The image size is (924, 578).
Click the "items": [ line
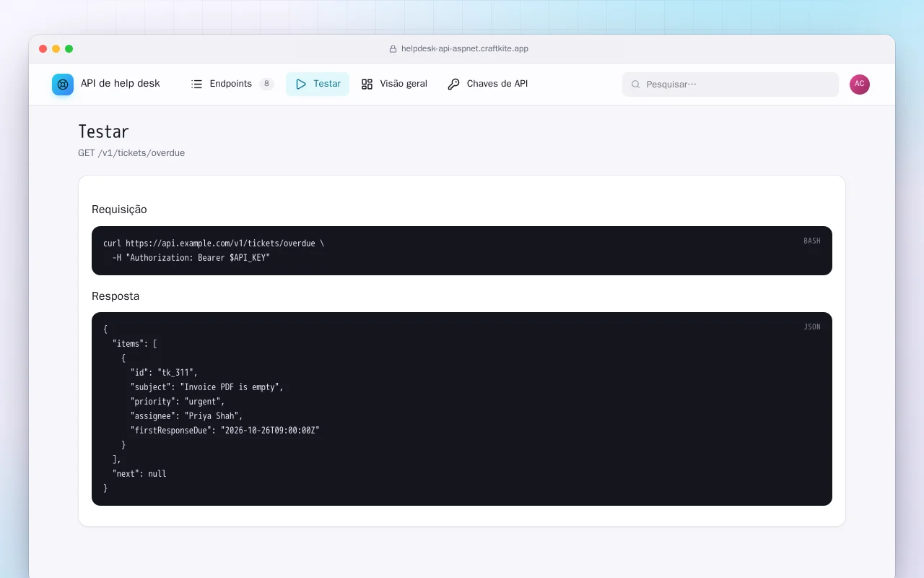point(135,344)
